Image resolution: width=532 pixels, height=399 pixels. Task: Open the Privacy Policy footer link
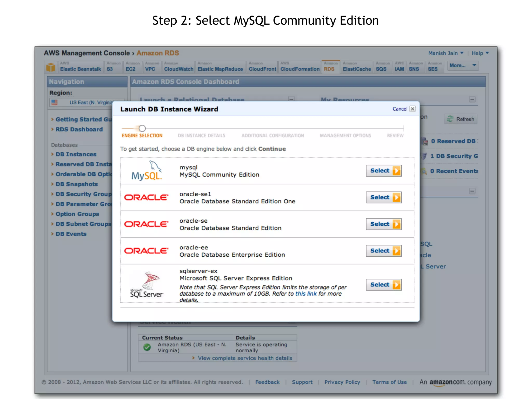coord(342,382)
